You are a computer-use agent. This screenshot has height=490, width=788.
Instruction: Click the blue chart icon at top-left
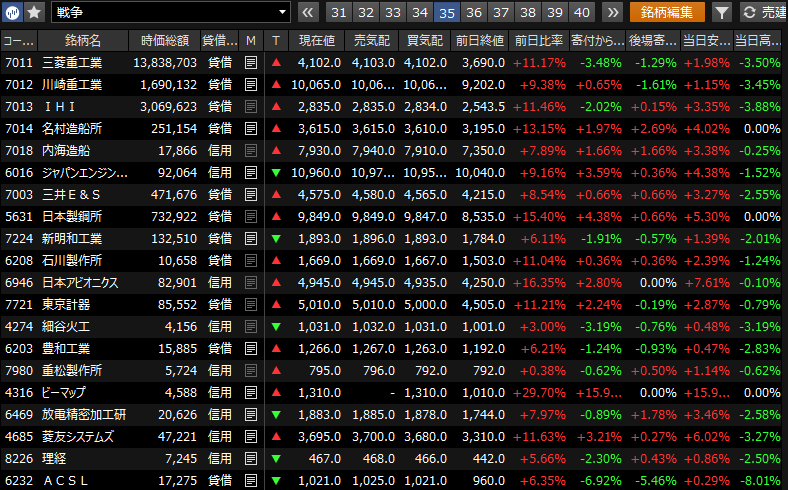coord(13,12)
